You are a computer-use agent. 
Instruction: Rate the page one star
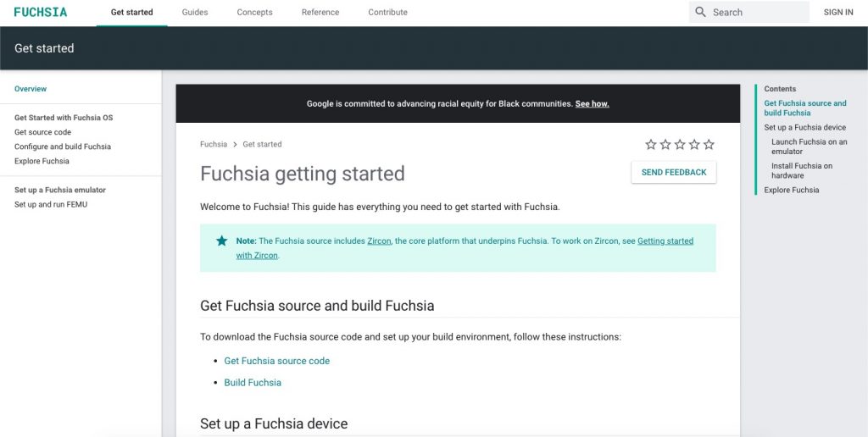tap(651, 144)
